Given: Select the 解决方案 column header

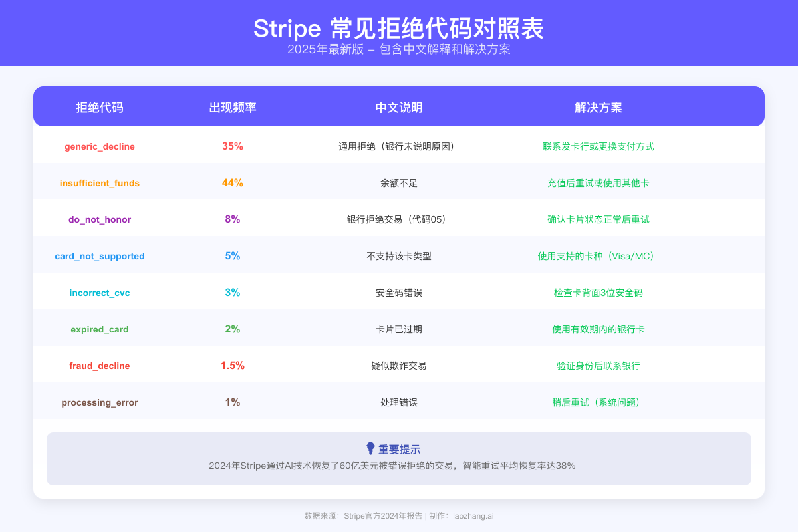Looking at the screenshot, I should tap(598, 108).
